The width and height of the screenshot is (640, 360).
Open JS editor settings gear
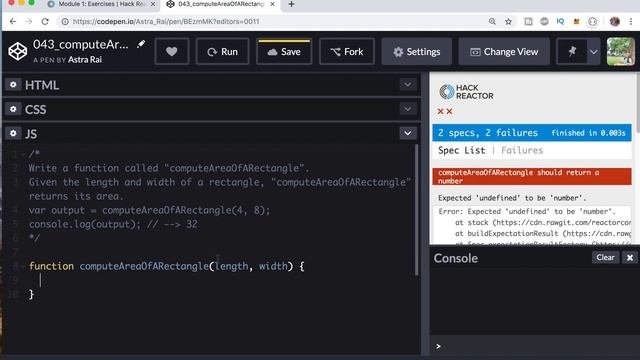point(13,133)
